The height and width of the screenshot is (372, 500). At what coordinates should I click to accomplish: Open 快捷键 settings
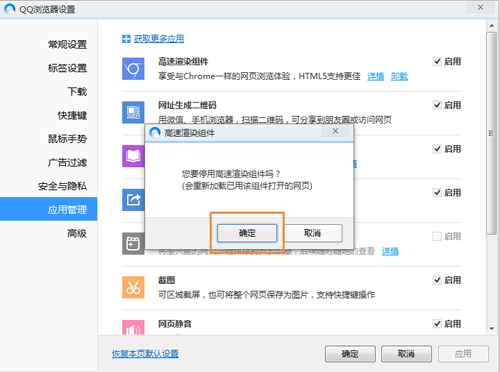(x=72, y=115)
